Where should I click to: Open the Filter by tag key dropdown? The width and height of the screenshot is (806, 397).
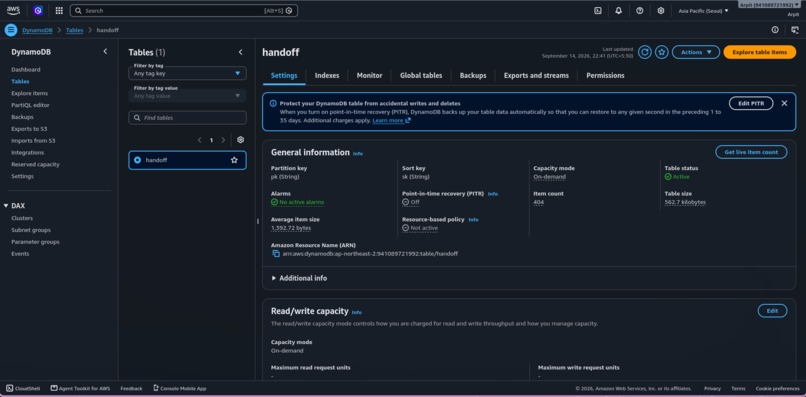coord(187,73)
